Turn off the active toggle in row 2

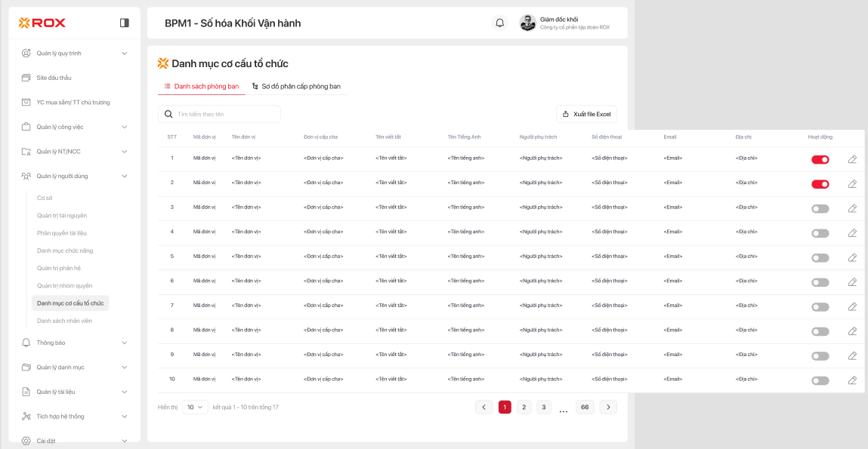tap(820, 184)
